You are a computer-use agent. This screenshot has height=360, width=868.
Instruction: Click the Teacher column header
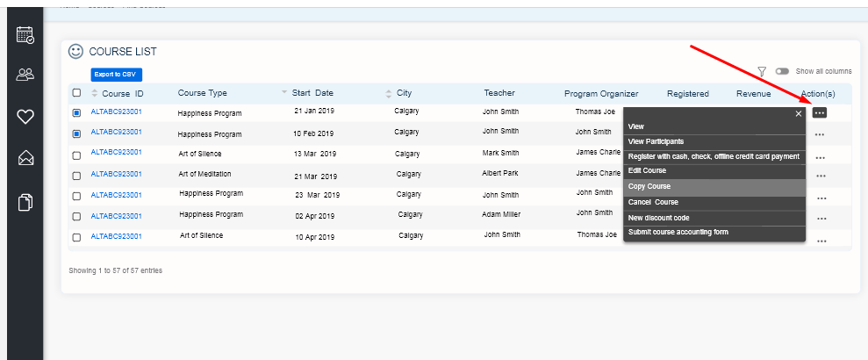coord(499,93)
